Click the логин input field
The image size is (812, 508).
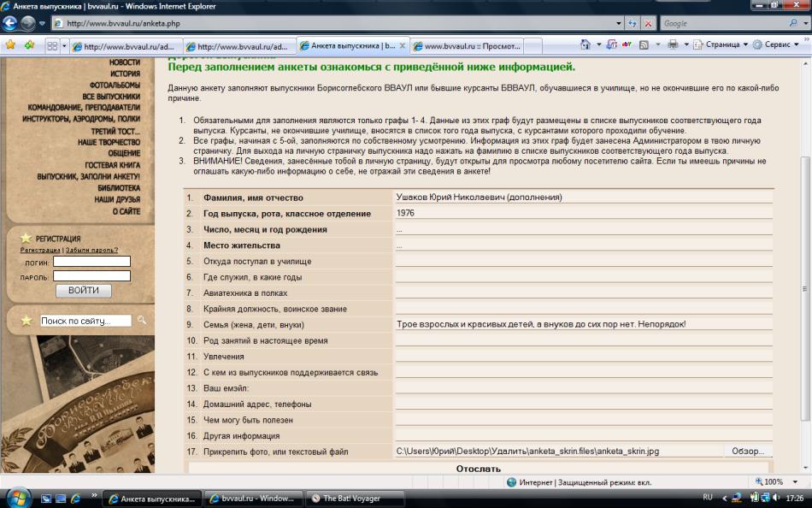pos(91,262)
